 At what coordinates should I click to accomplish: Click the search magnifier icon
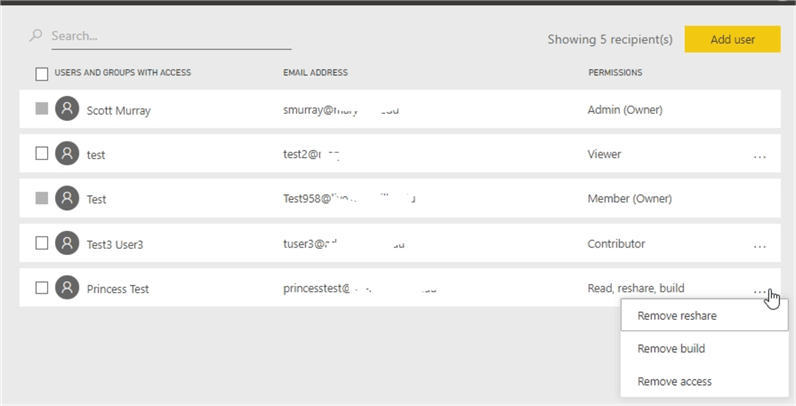(x=36, y=35)
